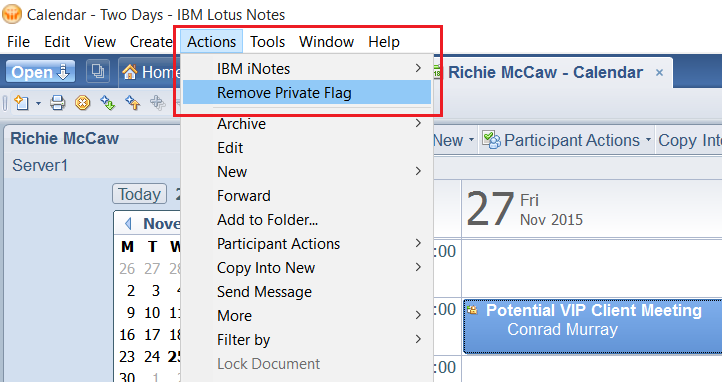
Task: Print using the printer toolbar icon
Action: [x=58, y=102]
